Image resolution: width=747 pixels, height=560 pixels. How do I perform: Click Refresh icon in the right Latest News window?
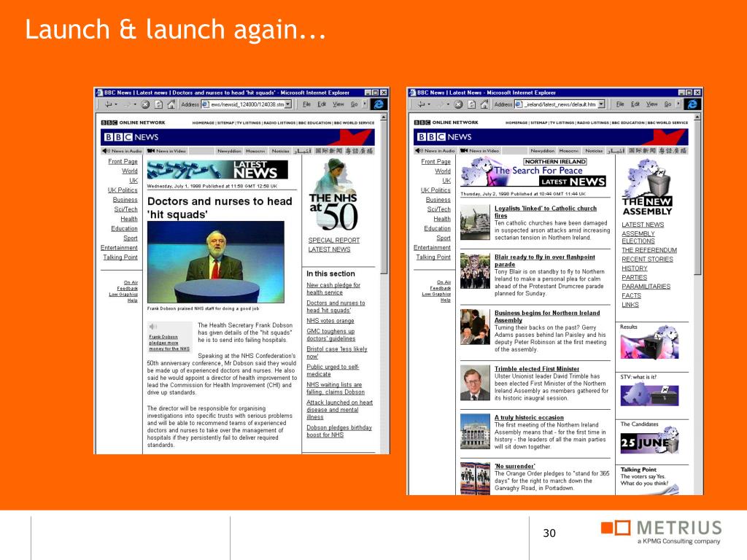click(x=472, y=104)
